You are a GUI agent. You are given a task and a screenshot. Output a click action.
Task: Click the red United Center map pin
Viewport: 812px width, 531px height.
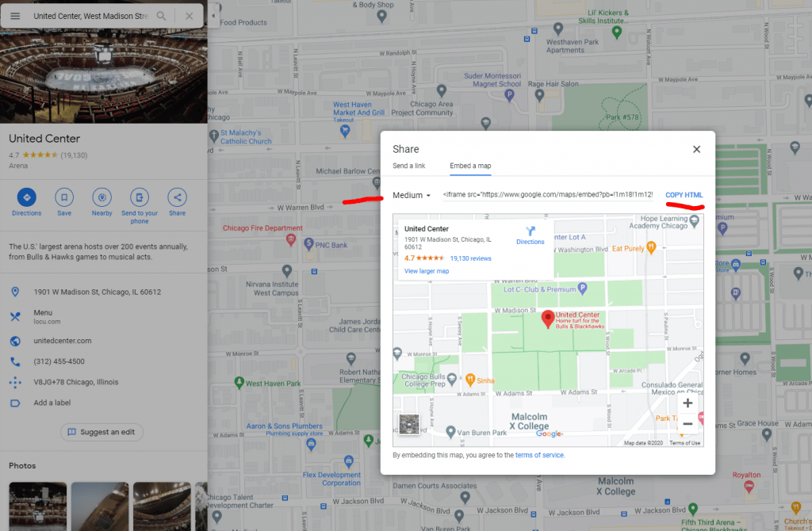pyautogui.click(x=548, y=319)
